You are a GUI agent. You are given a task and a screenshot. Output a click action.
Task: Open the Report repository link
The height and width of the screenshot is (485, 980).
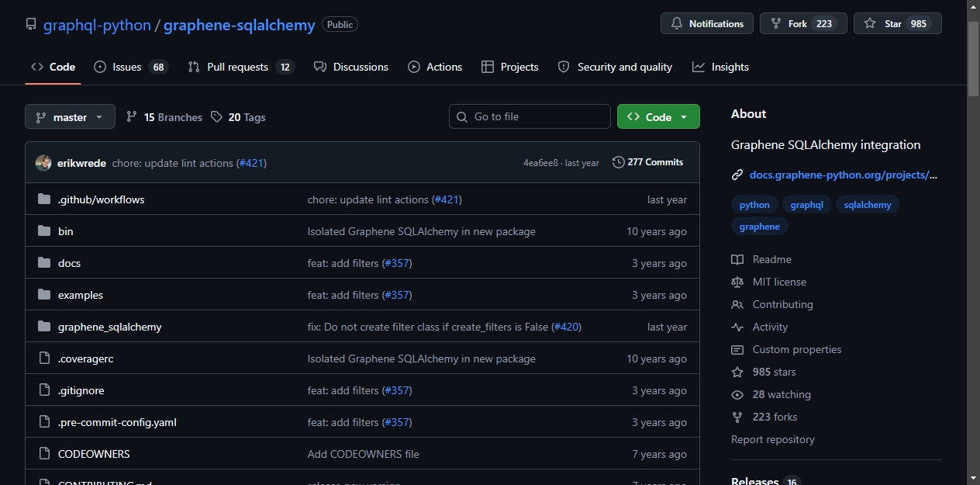coord(773,439)
